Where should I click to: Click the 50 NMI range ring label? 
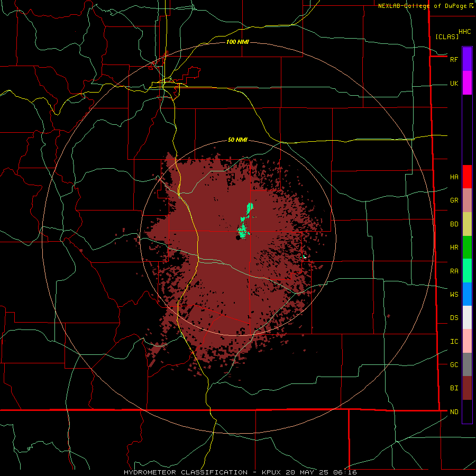237,140
